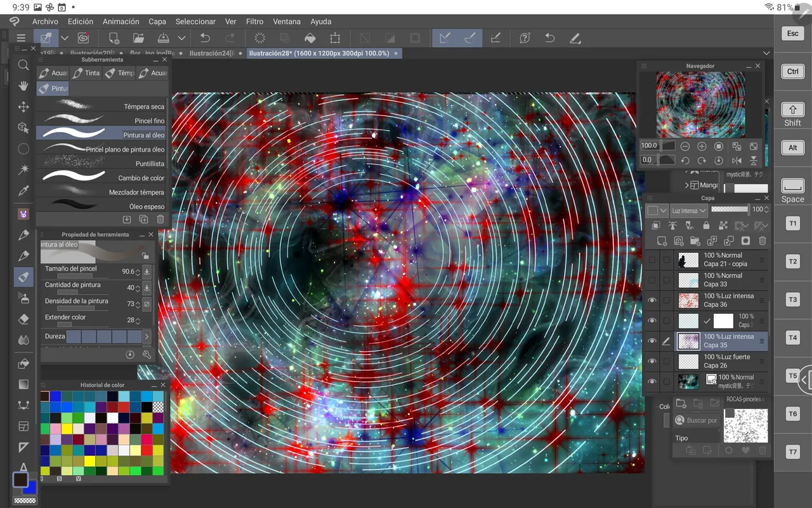Open Clip Studio spiral icon
The width and height of the screenshot is (812, 508).
point(83,38)
